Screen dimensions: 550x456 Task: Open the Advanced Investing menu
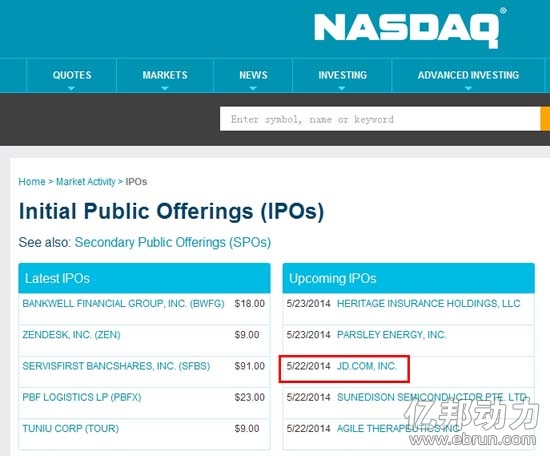[468, 75]
